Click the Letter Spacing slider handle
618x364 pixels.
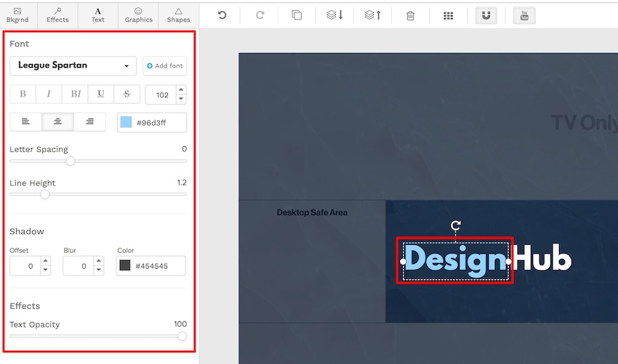pos(70,161)
